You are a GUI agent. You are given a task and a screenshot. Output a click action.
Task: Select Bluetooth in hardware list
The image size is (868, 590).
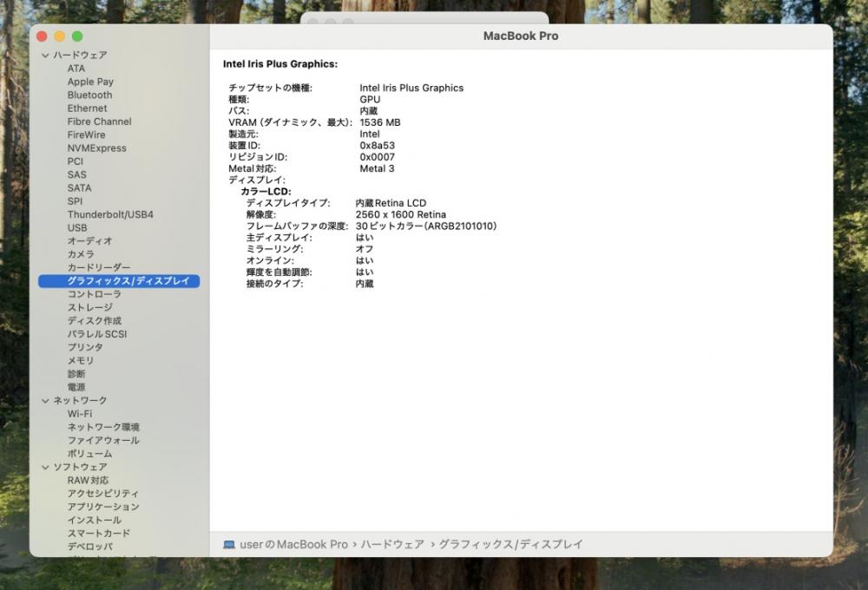89,95
